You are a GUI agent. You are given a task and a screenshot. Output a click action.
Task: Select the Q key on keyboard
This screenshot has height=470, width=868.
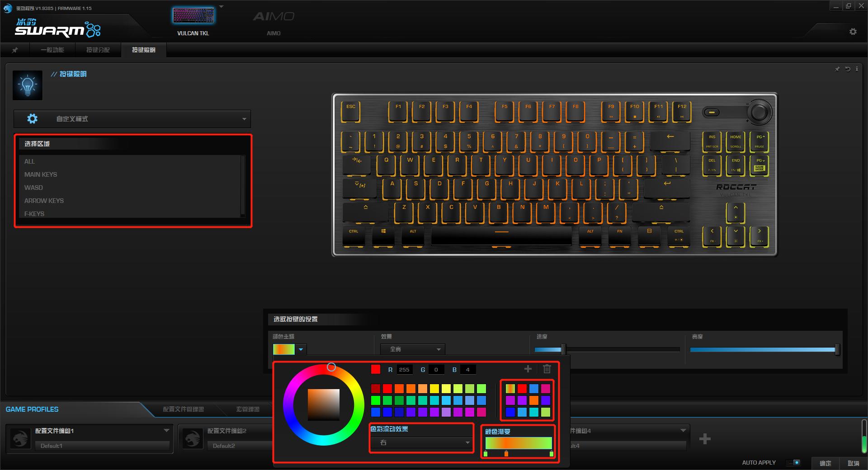click(x=386, y=164)
